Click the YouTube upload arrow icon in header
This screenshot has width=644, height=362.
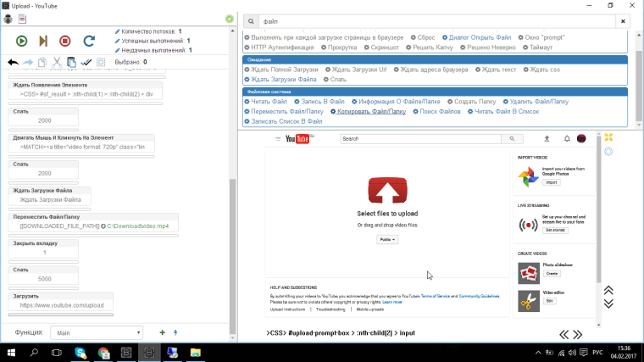click(x=546, y=138)
